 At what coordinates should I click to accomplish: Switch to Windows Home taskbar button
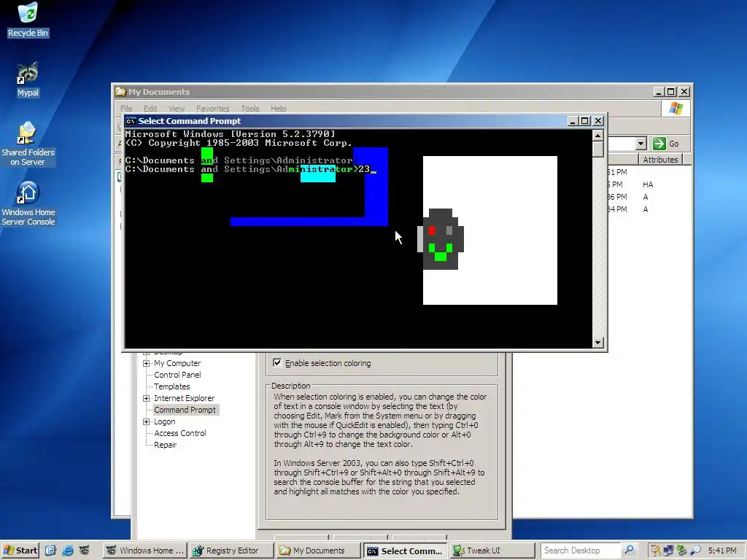(x=145, y=551)
